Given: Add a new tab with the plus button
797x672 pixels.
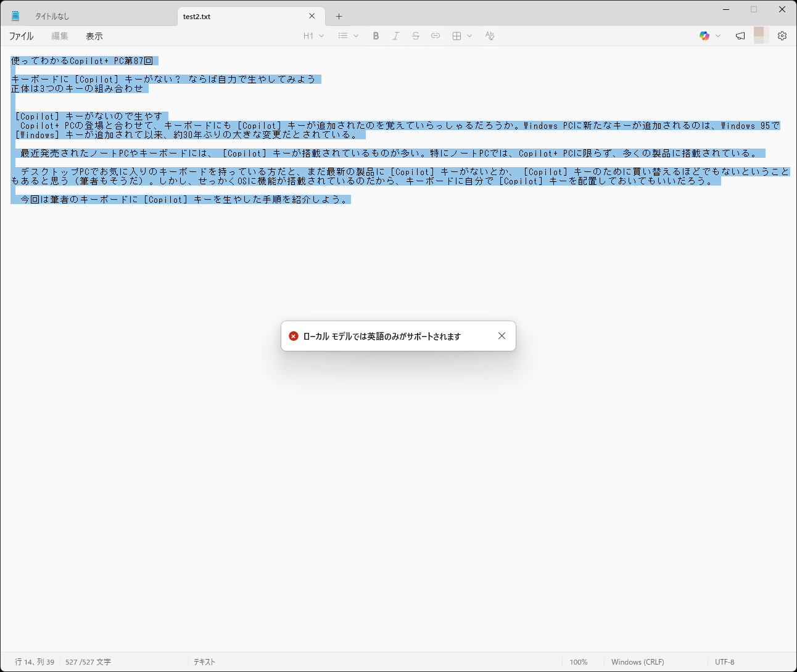Looking at the screenshot, I should [339, 17].
